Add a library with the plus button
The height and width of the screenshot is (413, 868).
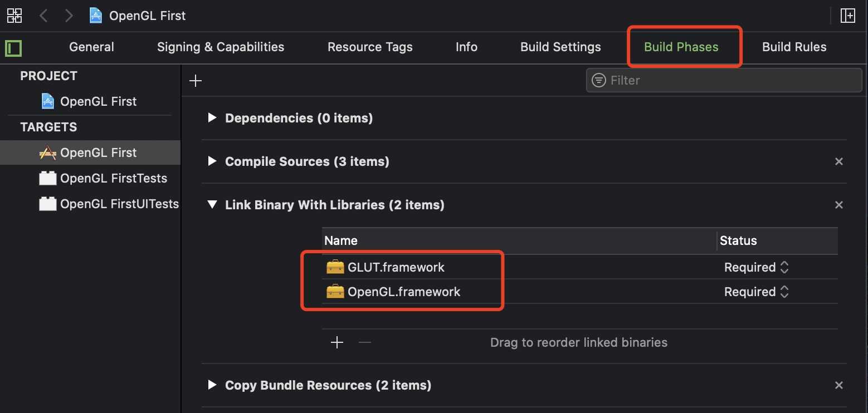coord(337,342)
